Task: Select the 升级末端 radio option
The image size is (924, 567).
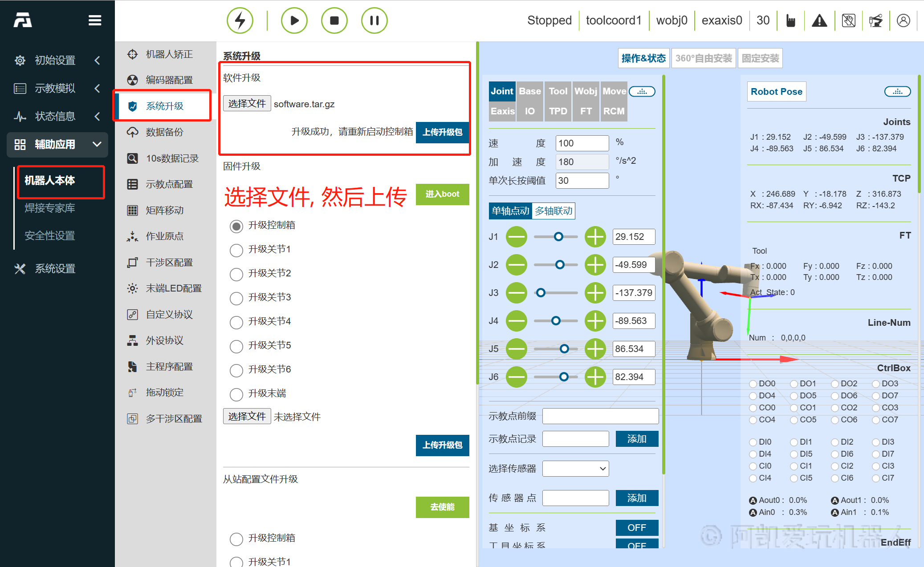Action: coord(236,394)
